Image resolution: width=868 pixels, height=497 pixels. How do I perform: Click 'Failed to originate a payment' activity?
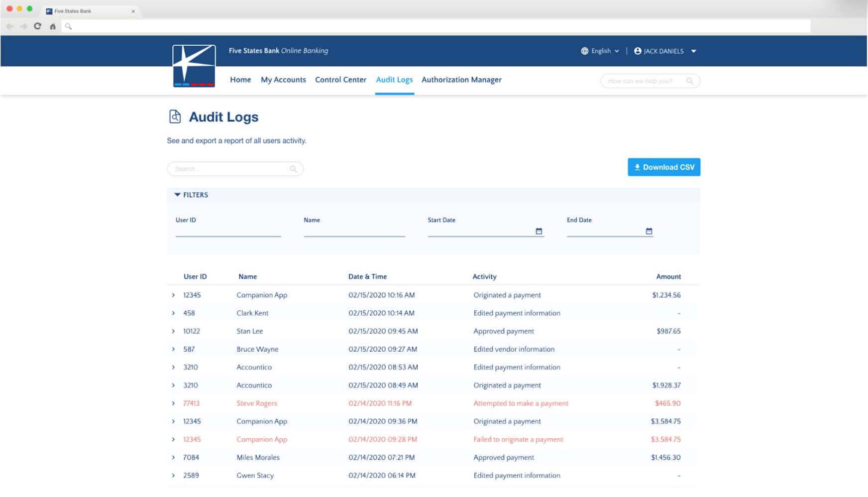tap(518, 440)
